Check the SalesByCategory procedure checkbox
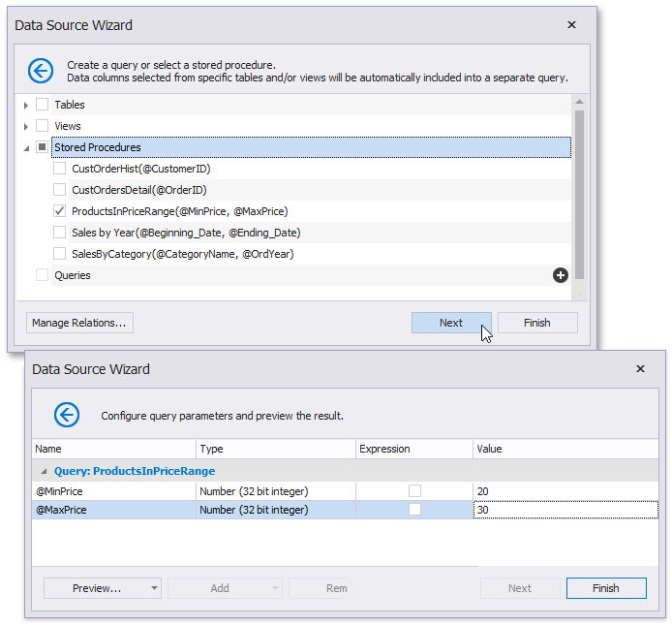The width and height of the screenshot is (672, 626). (x=60, y=253)
